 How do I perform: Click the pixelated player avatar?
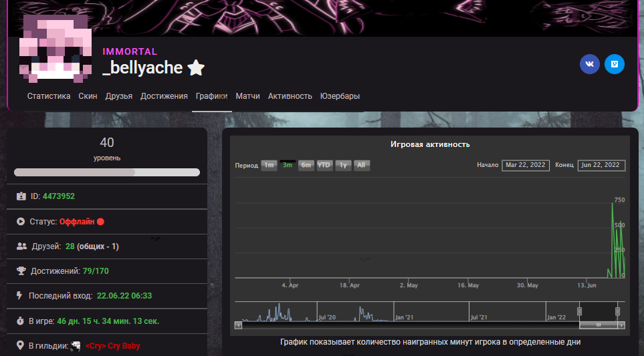(x=54, y=45)
